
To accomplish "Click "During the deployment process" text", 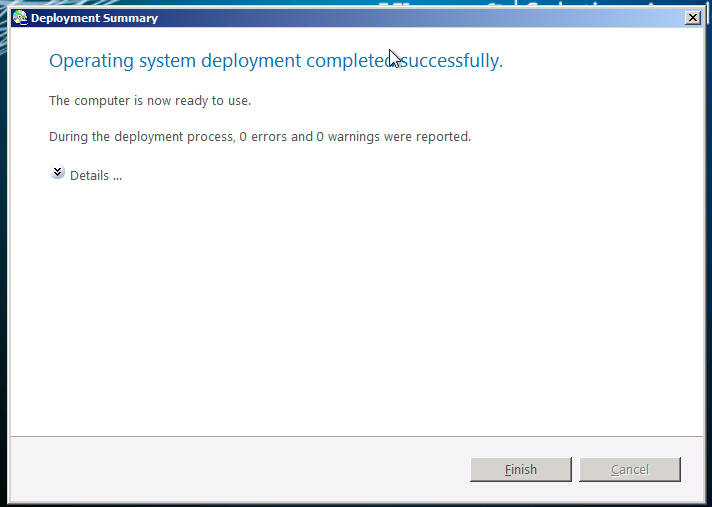I will 141,137.
